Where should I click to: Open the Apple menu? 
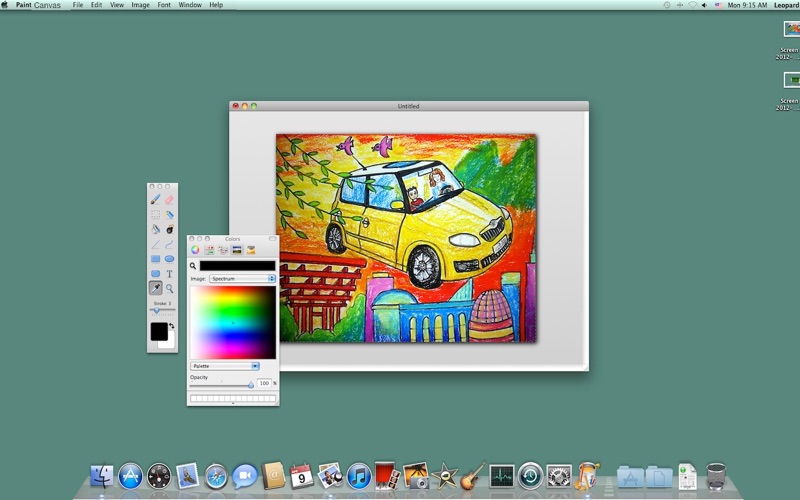click(x=5, y=5)
